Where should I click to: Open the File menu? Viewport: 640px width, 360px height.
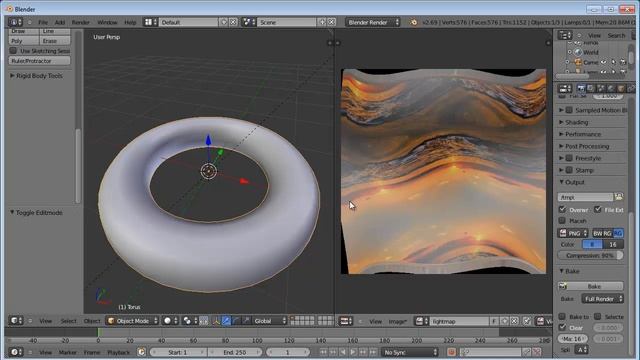click(x=43, y=22)
